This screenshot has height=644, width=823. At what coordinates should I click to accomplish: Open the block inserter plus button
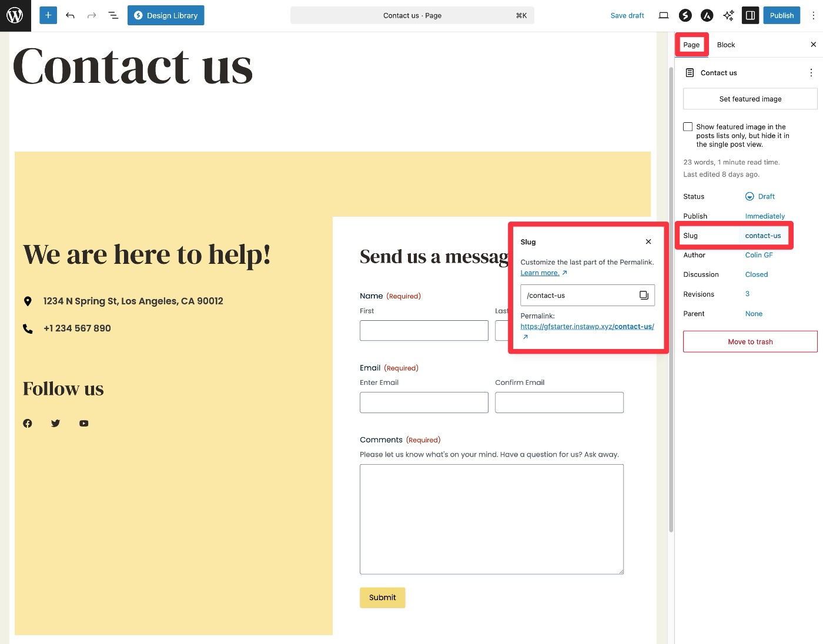pyautogui.click(x=48, y=15)
